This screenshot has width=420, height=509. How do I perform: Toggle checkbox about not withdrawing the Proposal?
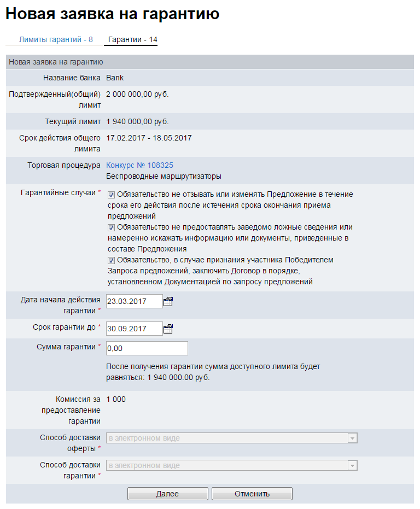(x=111, y=195)
